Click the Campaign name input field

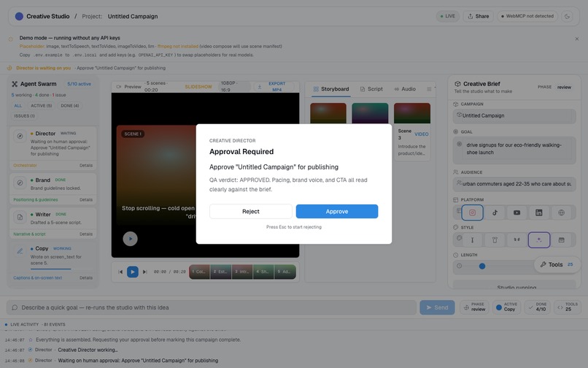click(514, 115)
